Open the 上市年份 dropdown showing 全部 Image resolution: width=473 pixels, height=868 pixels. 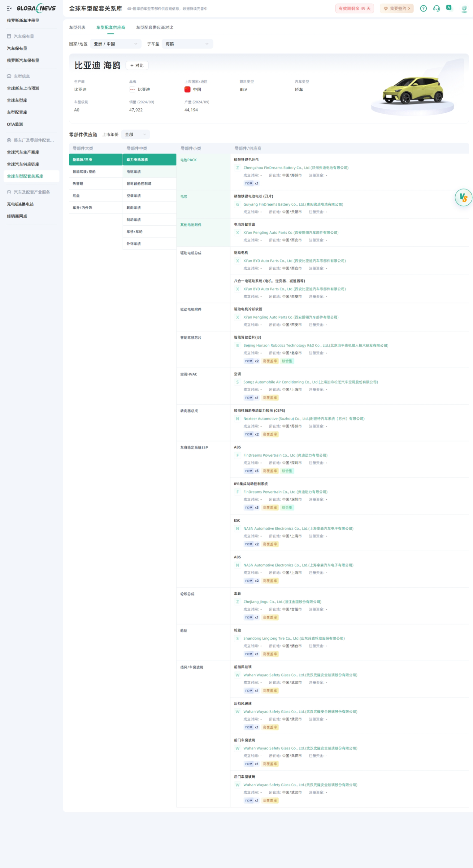(135, 135)
